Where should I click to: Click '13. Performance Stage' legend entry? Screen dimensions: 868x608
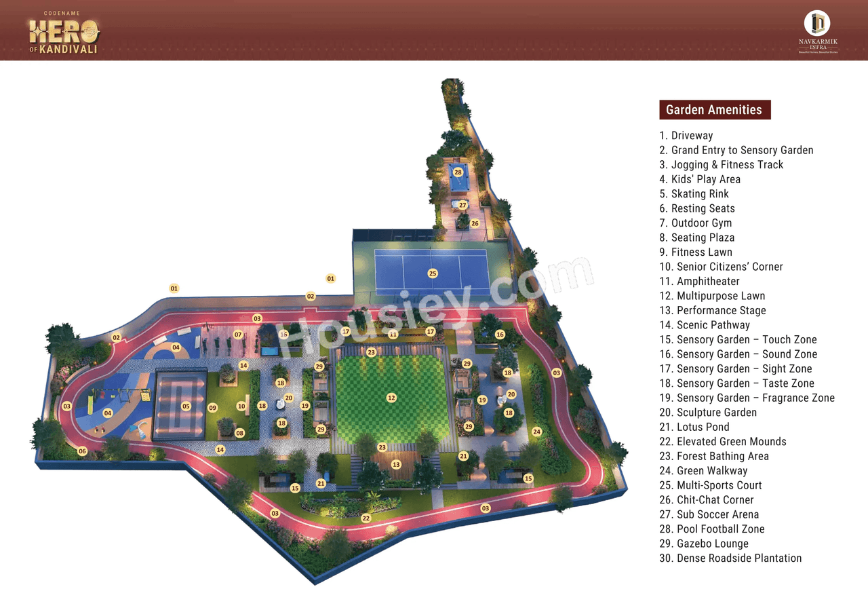coord(713,311)
